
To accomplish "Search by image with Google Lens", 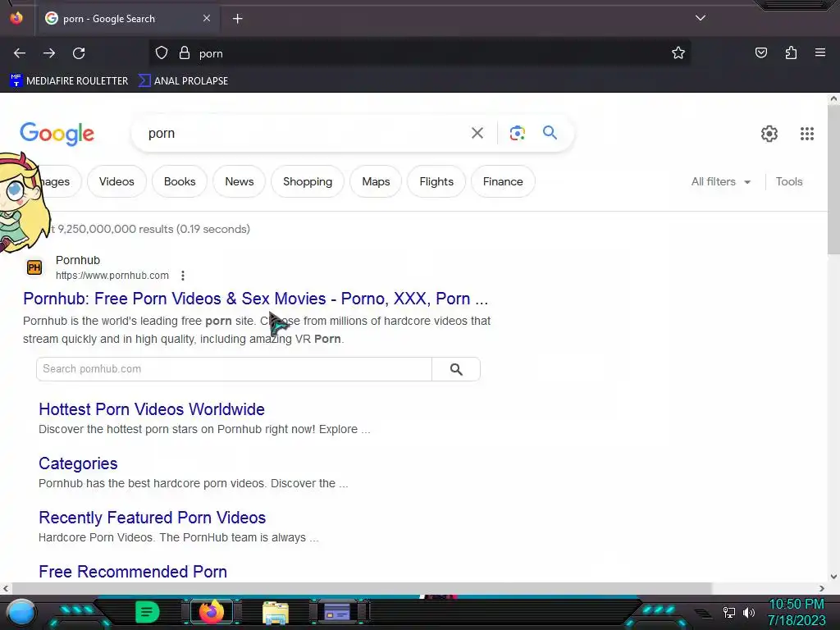I will tap(517, 133).
